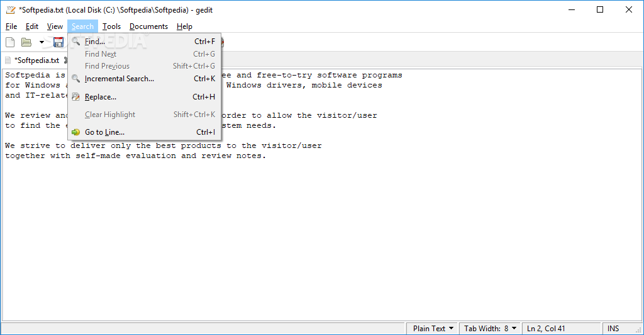The image size is (644, 335).
Task: Expand the recent files arrow beside Open
Action: tap(42, 42)
